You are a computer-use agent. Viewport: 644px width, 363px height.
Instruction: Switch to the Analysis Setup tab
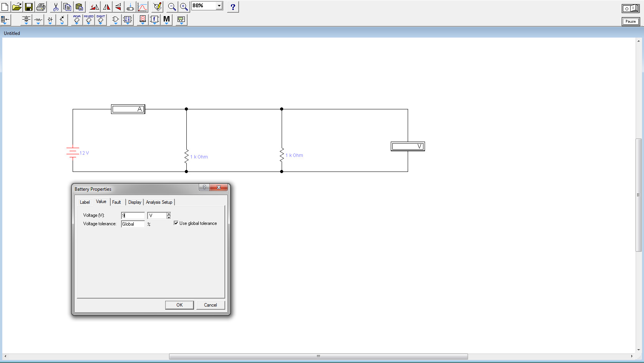pos(159,202)
